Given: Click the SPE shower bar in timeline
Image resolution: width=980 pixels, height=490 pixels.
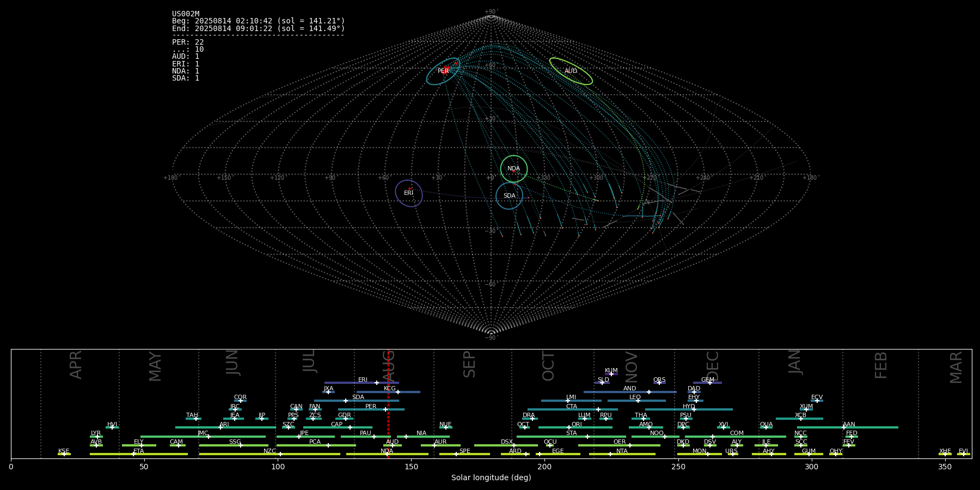Looking at the screenshot, I should 464,454.
